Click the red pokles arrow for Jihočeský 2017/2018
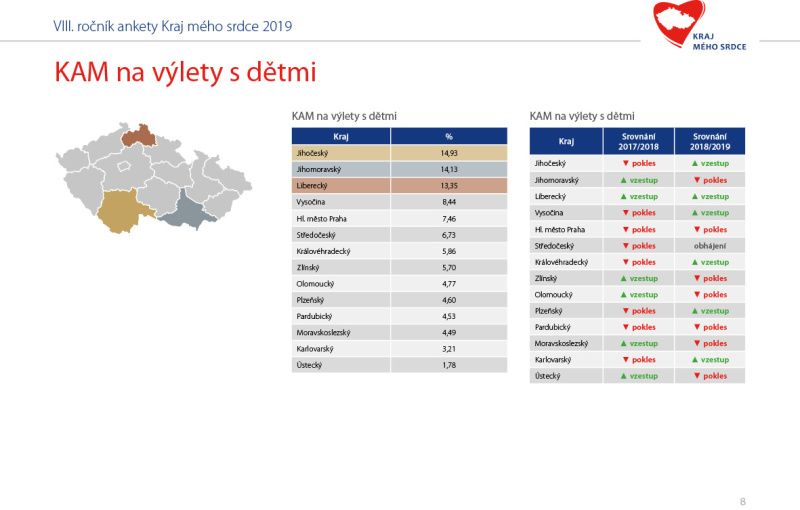The image size is (800, 510). (626, 164)
